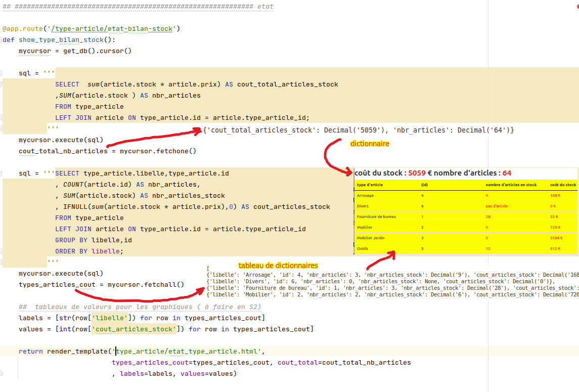The height and width of the screenshot is (392, 579).
Task: Fold the second sql SELECT gutter marker
Action: [x=2, y=173]
